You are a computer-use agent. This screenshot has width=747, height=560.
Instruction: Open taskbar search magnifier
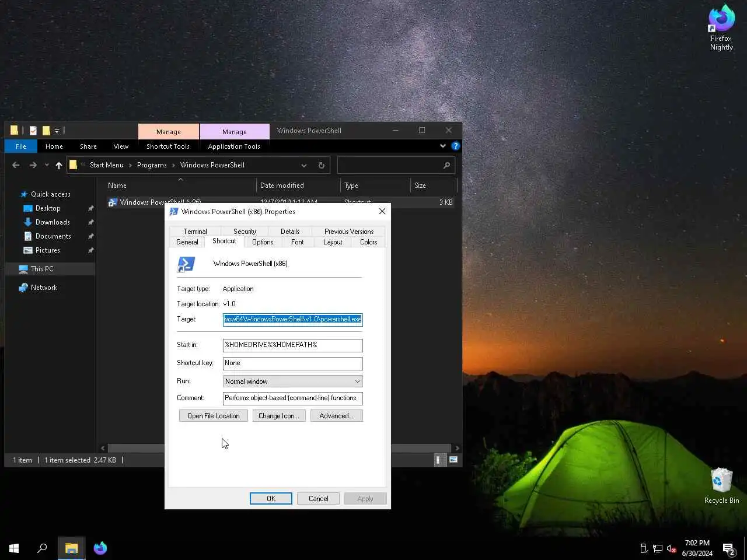click(42, 548)
